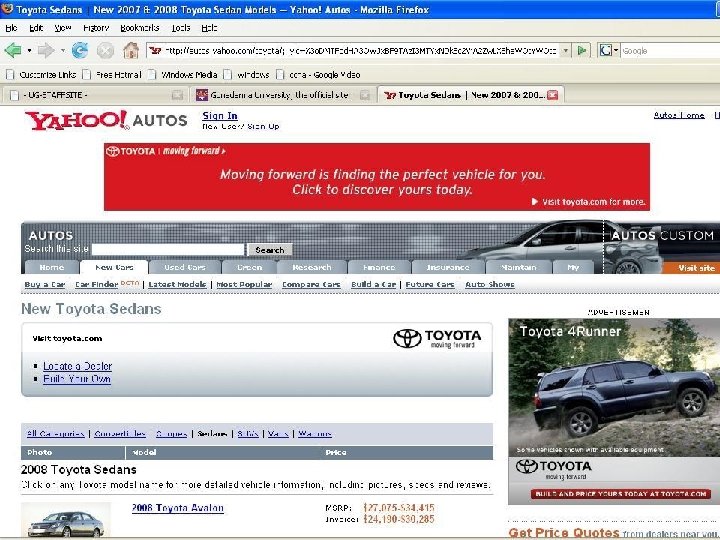The width and height of the screenshot is (720, 540).
Task: Click the Buy a Car link
Action: click(45, 285)
